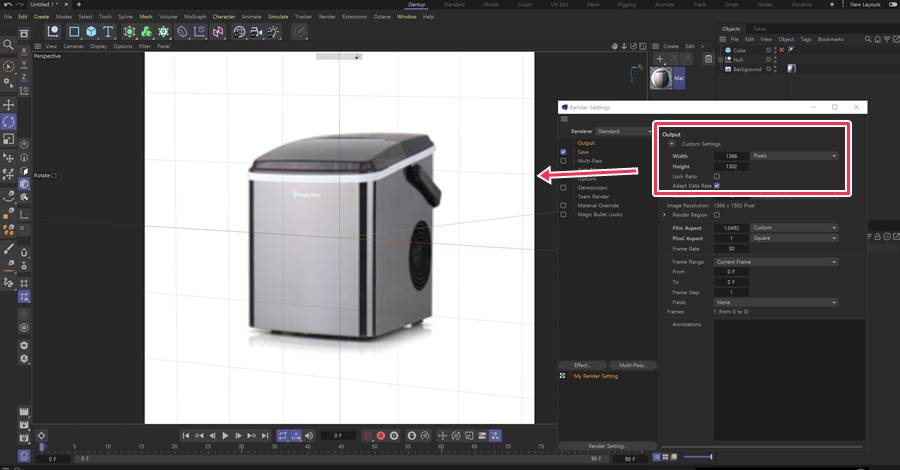Click the Rectangle spline icon in toolbar
Screen dimensions: 900x470
pyautogui.click(x=74, y=32)
